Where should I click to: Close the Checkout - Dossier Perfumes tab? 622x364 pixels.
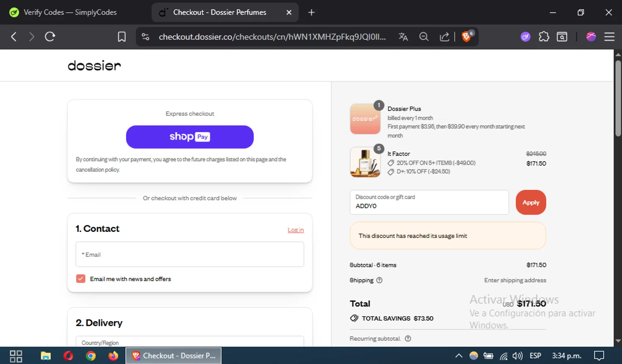pyautogui.click(x=289, y=12)
